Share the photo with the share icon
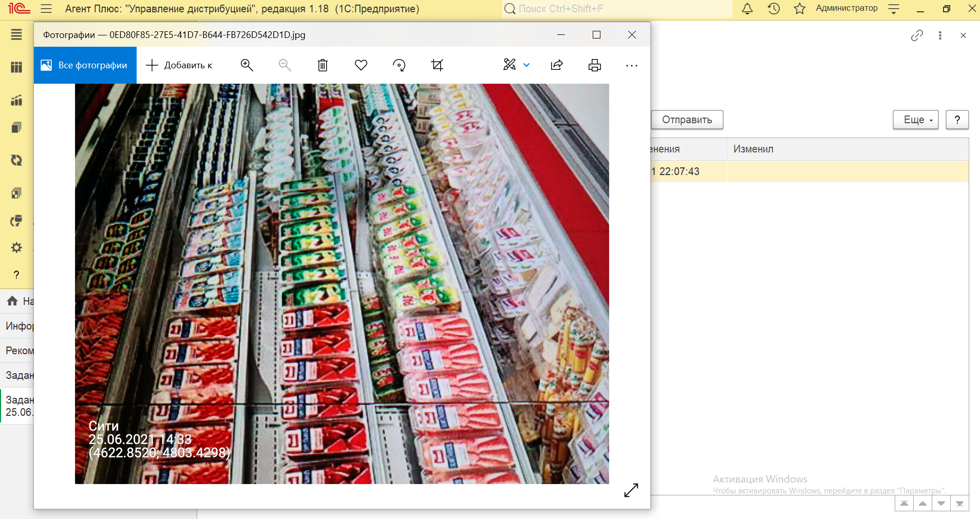 coord(557,65)
